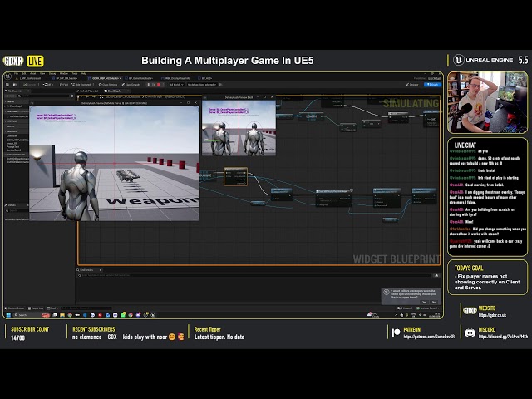Viewport: 532px width, 399px height.
Task: Select the highlighted orange-outlined blueprint node
Action: click(236, 176)
